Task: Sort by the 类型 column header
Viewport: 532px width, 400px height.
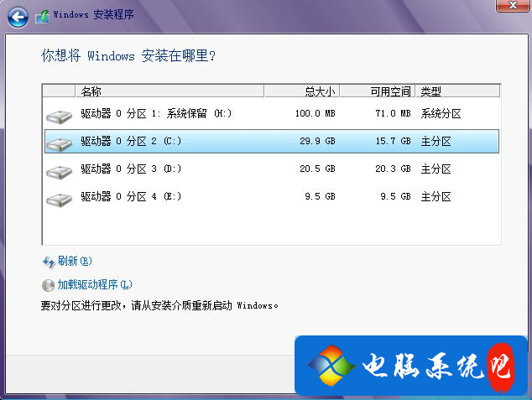Action: coord(457,91)
